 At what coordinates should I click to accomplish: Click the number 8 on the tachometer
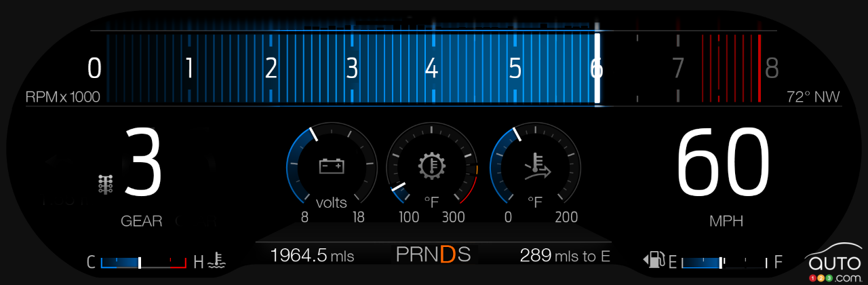tap(772, 69)
